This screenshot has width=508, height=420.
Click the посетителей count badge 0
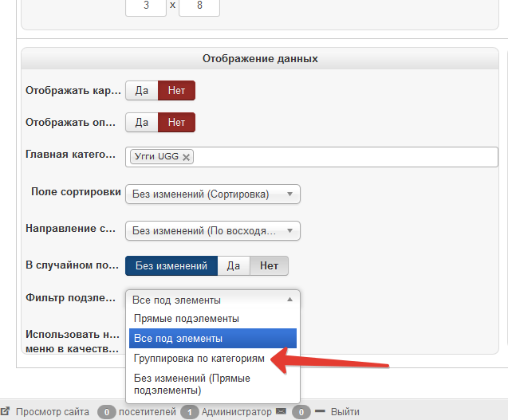point(107,412)
